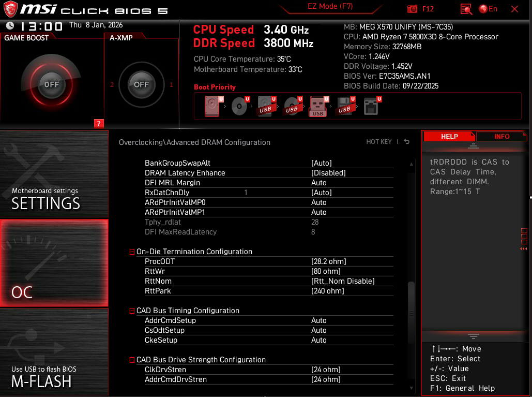
Task: Open RxDatChnDly [Auto] option
Action: point(321,193)
